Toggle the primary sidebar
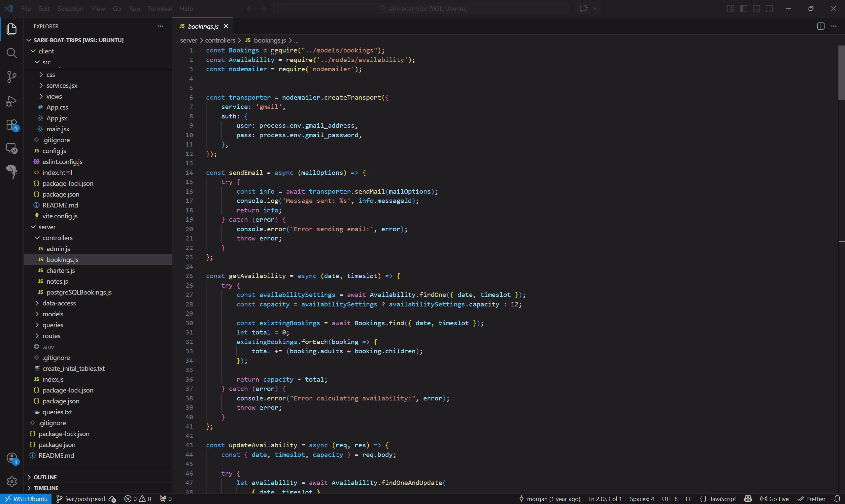Image resolution: width=845 pixels, height=504 pixels. coord(744,9)
